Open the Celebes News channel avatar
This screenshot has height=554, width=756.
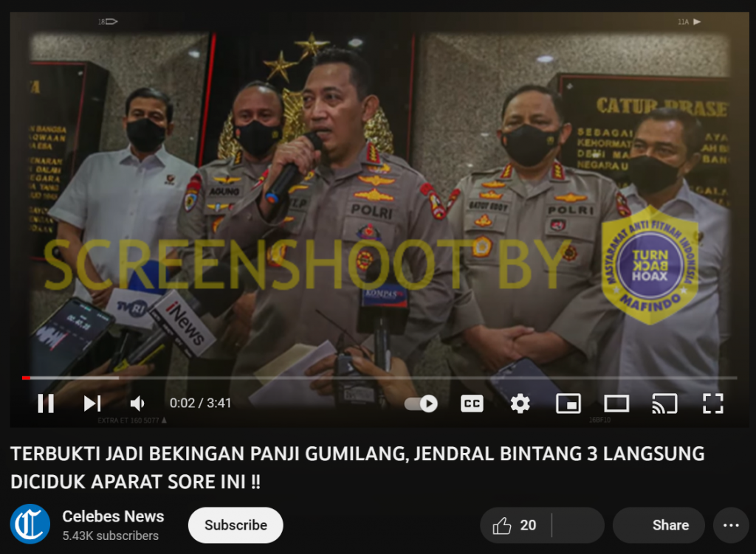[x=30, y=524]
